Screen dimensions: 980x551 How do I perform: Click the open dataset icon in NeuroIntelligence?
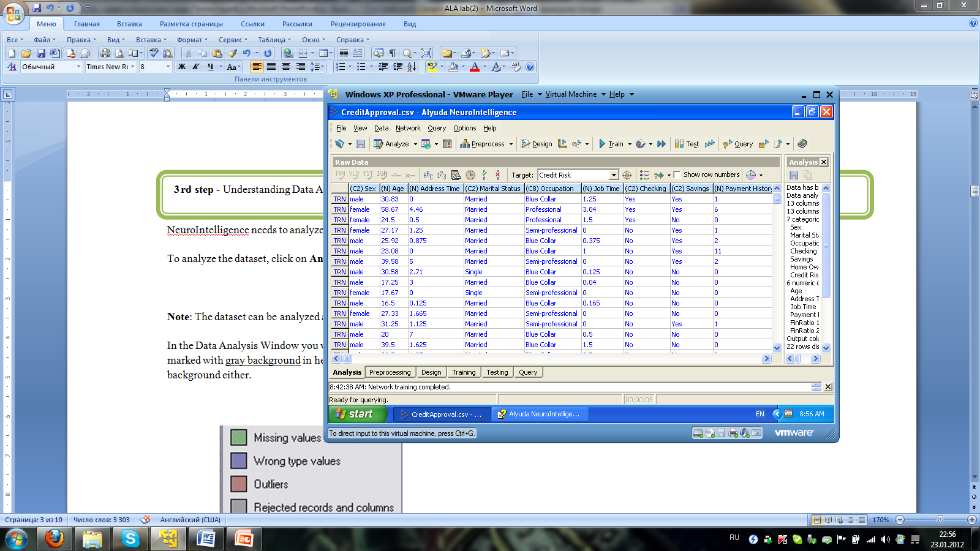tap(340, 144)
